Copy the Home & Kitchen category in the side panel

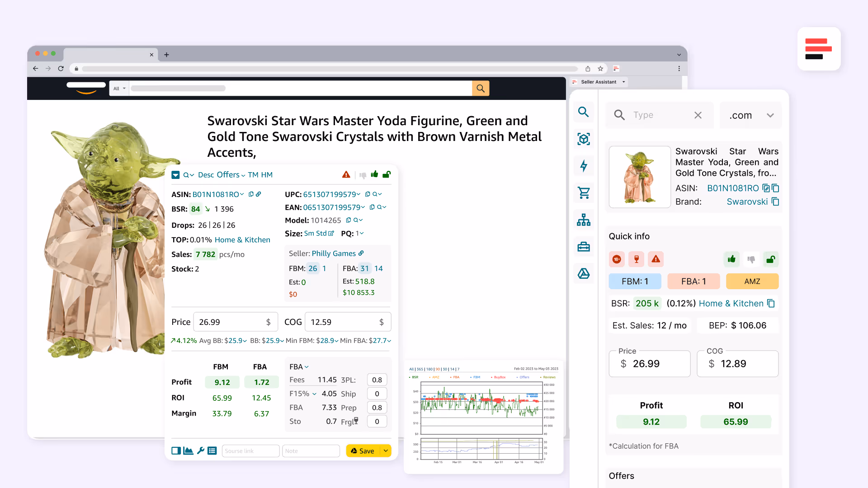coord(771,304)
